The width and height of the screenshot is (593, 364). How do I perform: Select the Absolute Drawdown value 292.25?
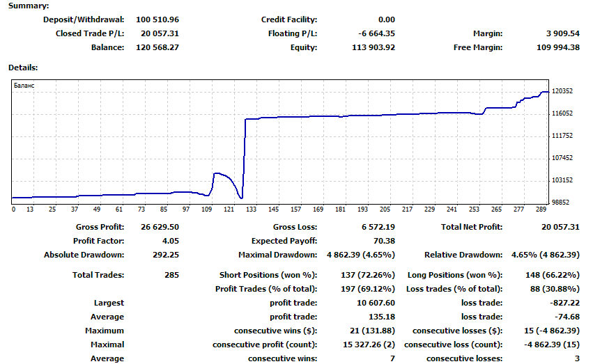[x=166, y=255]
